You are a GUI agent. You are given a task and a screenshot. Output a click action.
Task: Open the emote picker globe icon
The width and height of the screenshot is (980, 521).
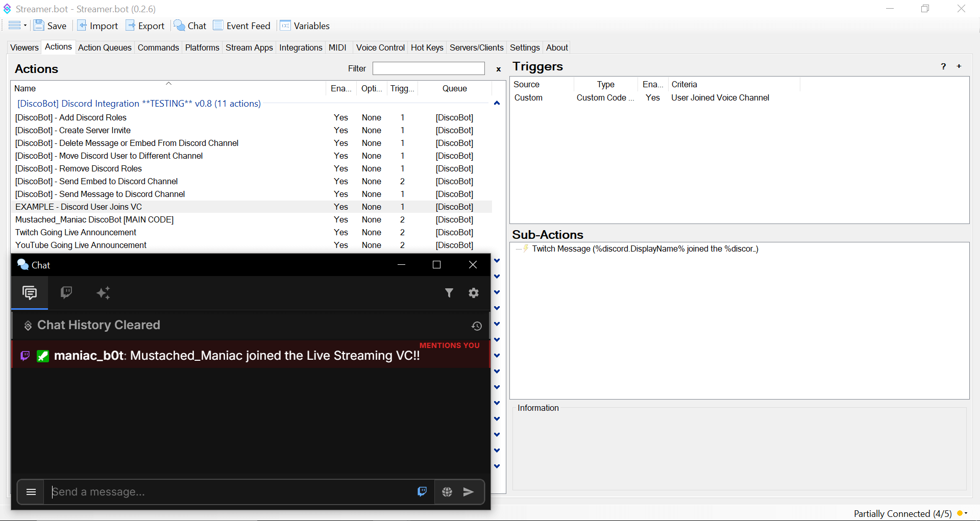(x=447, y=491)
